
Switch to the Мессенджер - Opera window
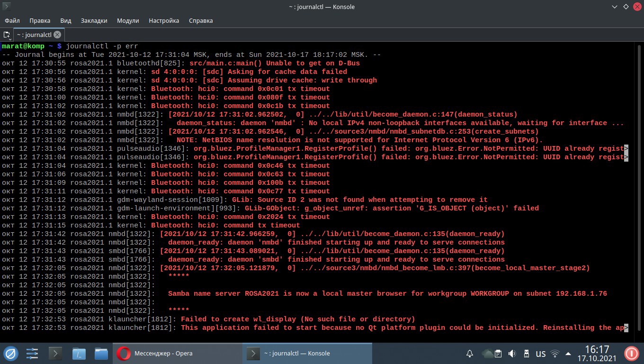(x=178, y=354)
